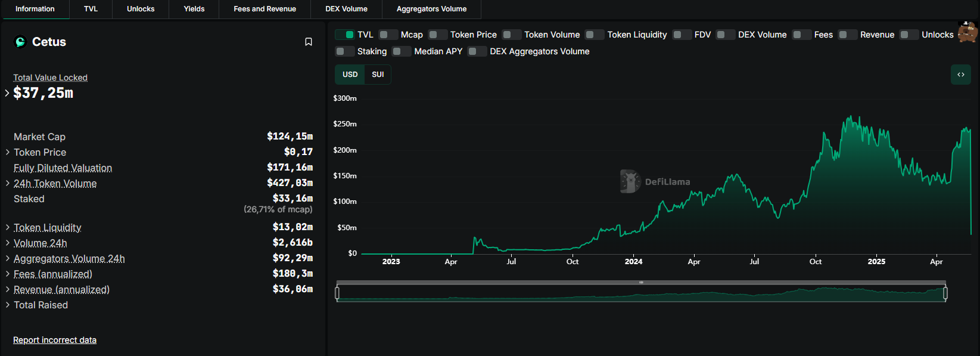Expand the Total Value Locked breakdown
Viewport: 980px width, 356px height.
click(x=7, y=93)
